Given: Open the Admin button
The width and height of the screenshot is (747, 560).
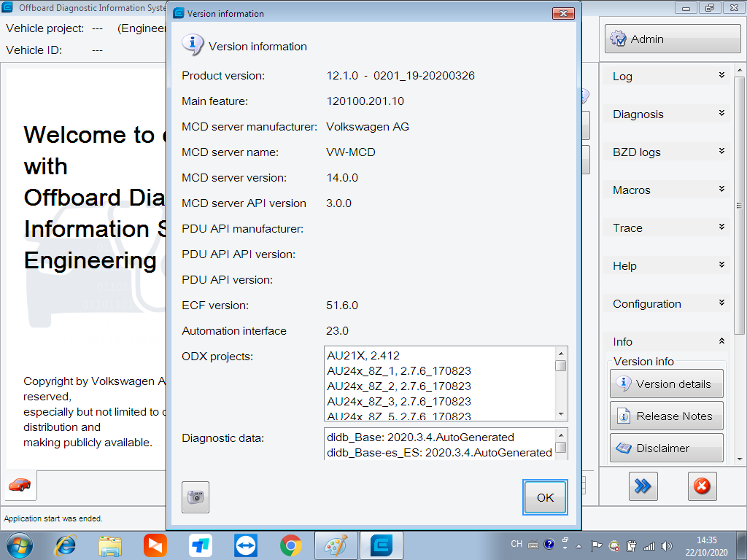Looking at the screenshot, I should [672, 39].
